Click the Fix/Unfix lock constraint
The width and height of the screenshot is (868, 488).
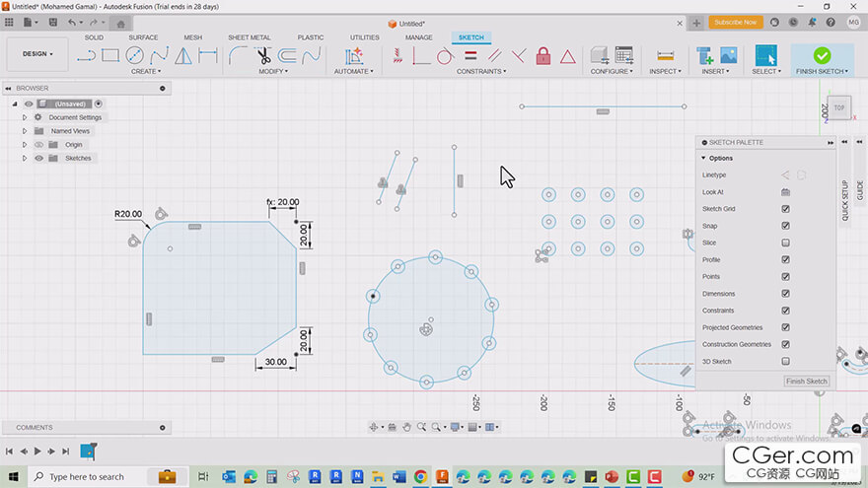543,56
